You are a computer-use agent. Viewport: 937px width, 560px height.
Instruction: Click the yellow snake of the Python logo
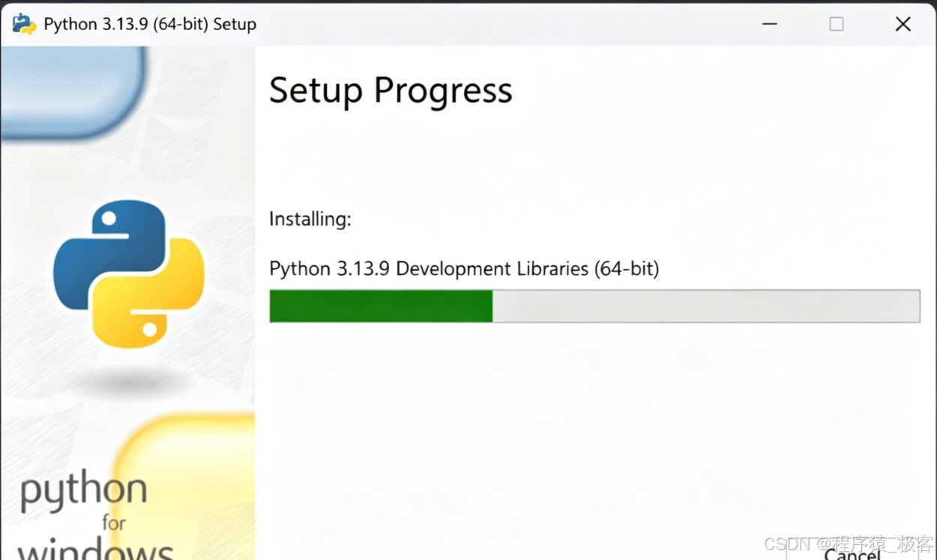tap(148, 294)
